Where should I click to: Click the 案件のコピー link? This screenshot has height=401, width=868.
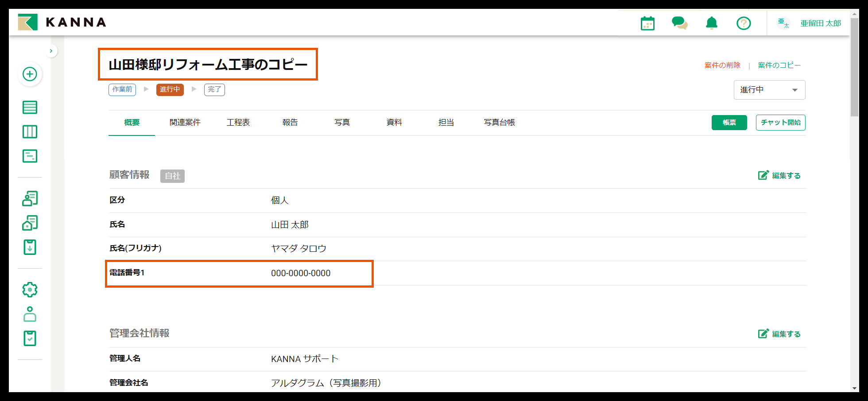779,65
